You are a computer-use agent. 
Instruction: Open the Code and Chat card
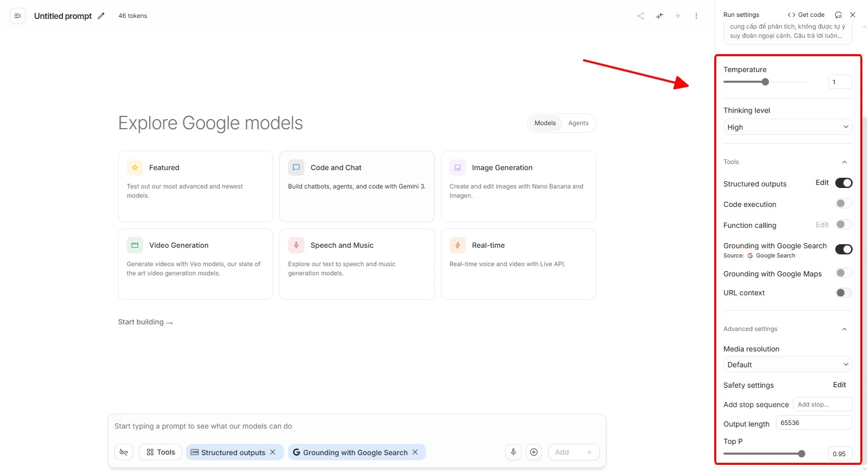(x=357, y=186)
